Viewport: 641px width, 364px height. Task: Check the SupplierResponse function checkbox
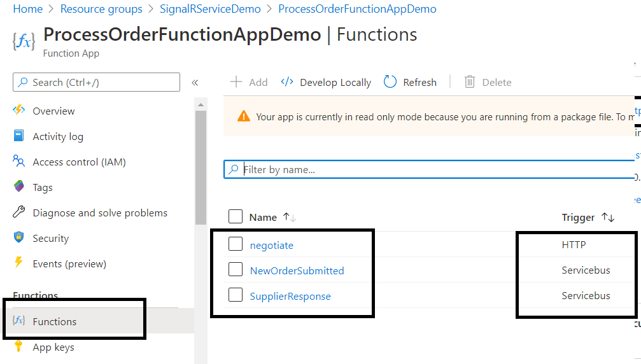pos(236,295)
